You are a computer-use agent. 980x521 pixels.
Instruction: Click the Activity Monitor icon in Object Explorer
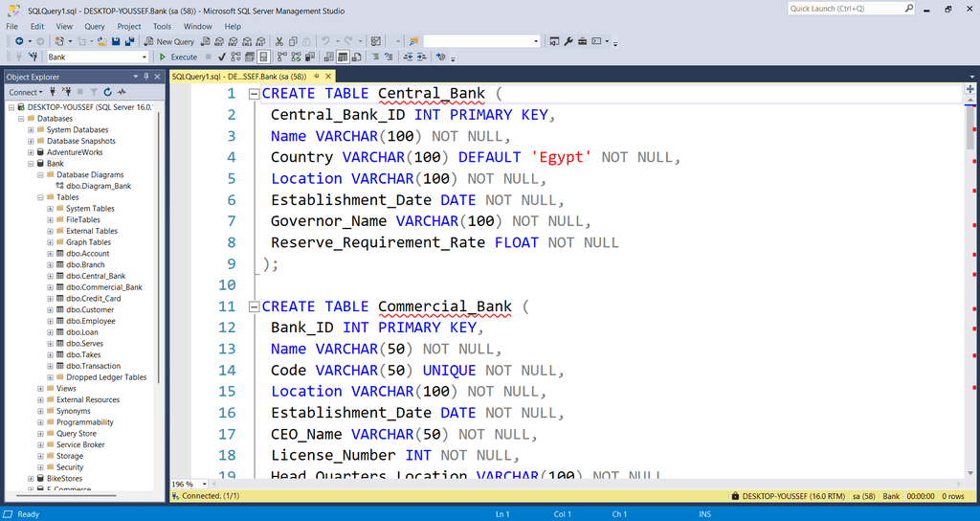click(x=122, y=92)
